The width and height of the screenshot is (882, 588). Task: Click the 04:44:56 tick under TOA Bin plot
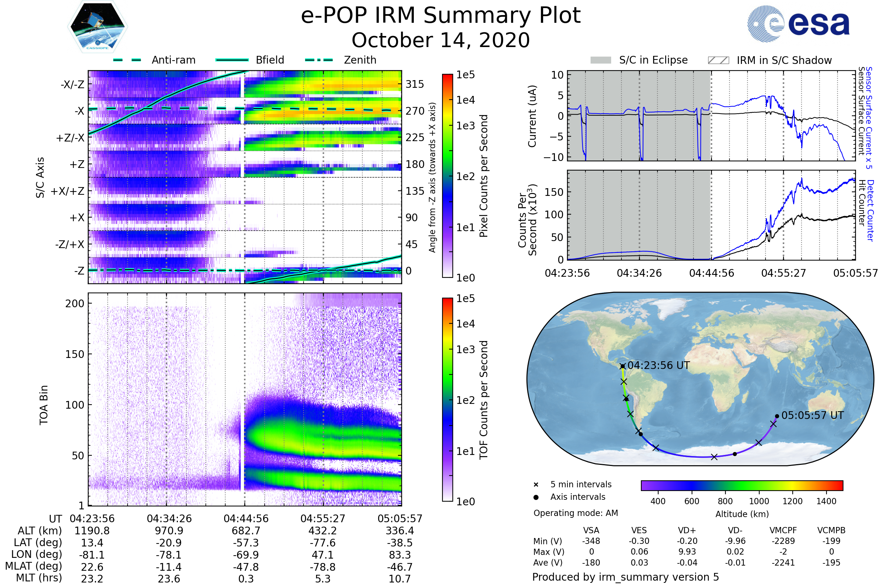pos(246,519)
